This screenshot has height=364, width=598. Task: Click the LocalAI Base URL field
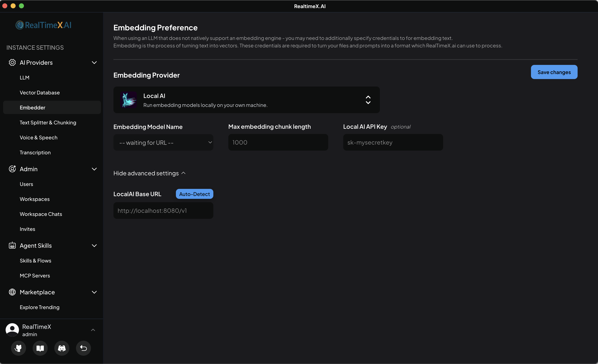(x=163, y=211)
